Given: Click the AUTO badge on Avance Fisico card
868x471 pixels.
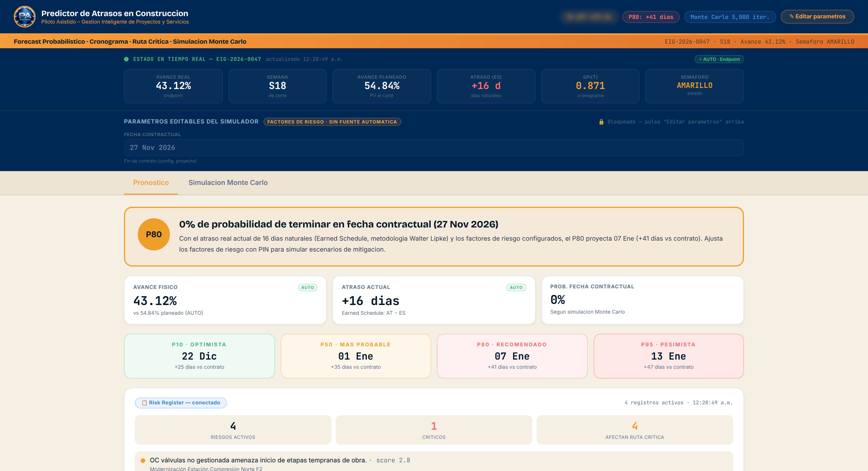Looking at the screenshot, I should pos(308,287).
